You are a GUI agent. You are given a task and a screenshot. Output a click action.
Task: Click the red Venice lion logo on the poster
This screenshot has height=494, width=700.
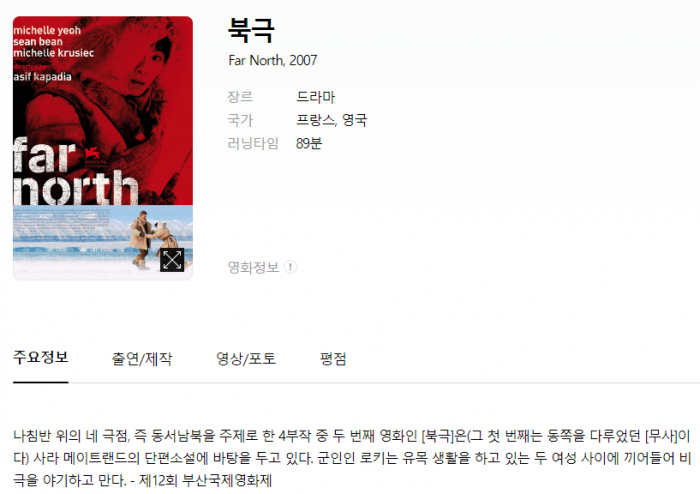tap(95, 157)
